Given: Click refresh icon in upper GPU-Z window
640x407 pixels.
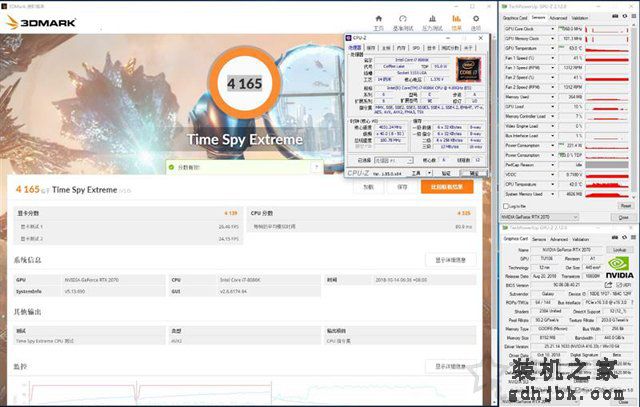Looking at the screenshot, I should click(624, 16).
